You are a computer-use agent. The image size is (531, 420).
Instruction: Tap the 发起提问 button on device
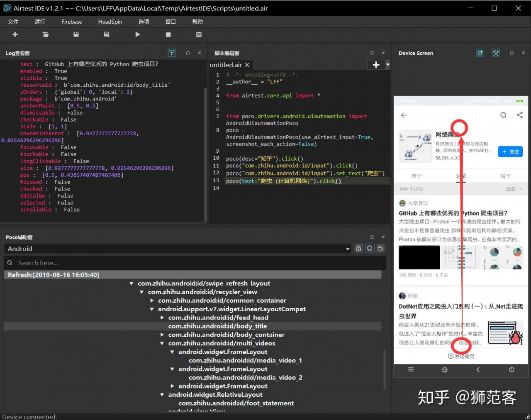(461, 356)
